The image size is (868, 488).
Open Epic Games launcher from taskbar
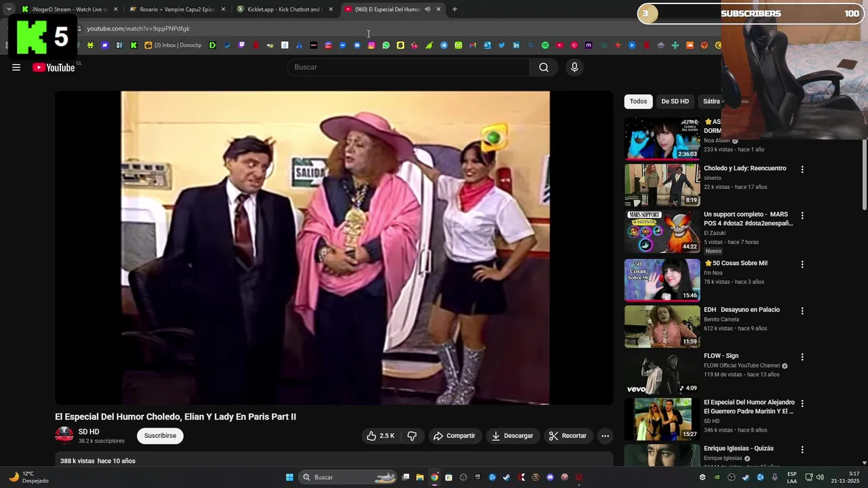[x=477, y=477]
